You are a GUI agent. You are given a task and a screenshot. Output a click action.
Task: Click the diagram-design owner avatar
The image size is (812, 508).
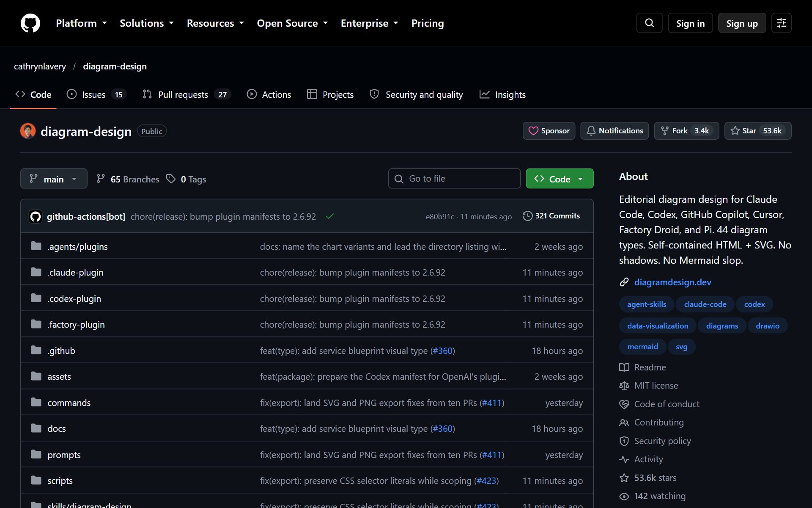pyautogui.click(x=28, y=131)
